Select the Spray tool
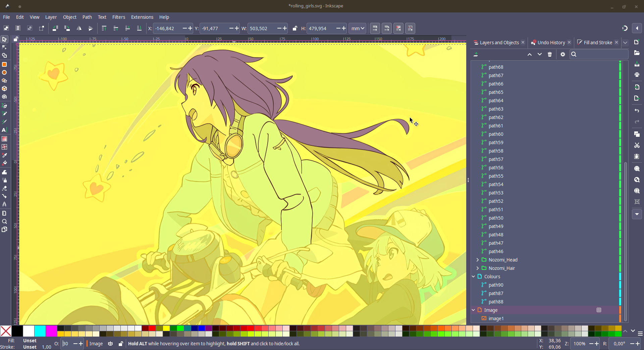 pos(4,180)
